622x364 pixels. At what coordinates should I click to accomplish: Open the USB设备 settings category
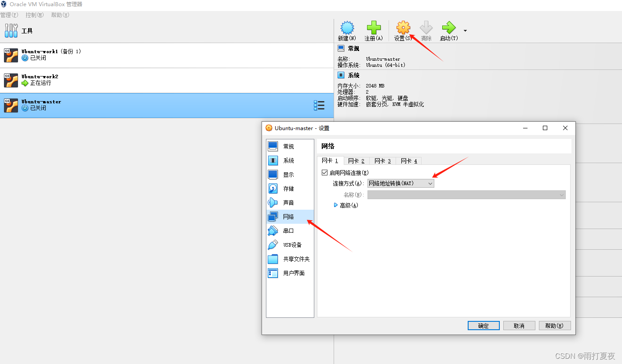click(290, 245)
